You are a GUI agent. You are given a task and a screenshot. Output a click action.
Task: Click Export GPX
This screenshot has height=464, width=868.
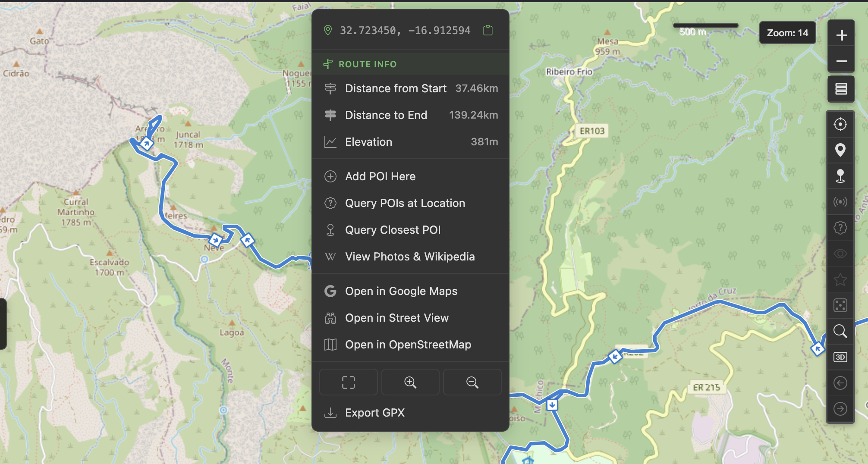coord(374,412)
